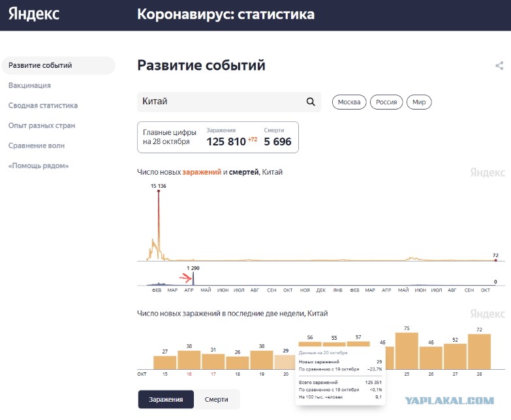Click the Заражения figure 125 810
Image resolution: width=511 pixels, height=420 pixels.
coord(226,142)
